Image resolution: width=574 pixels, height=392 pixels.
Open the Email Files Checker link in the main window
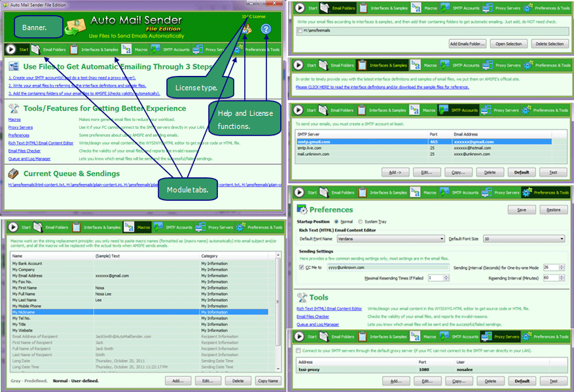pyautogui.click(x=24, y=151)
